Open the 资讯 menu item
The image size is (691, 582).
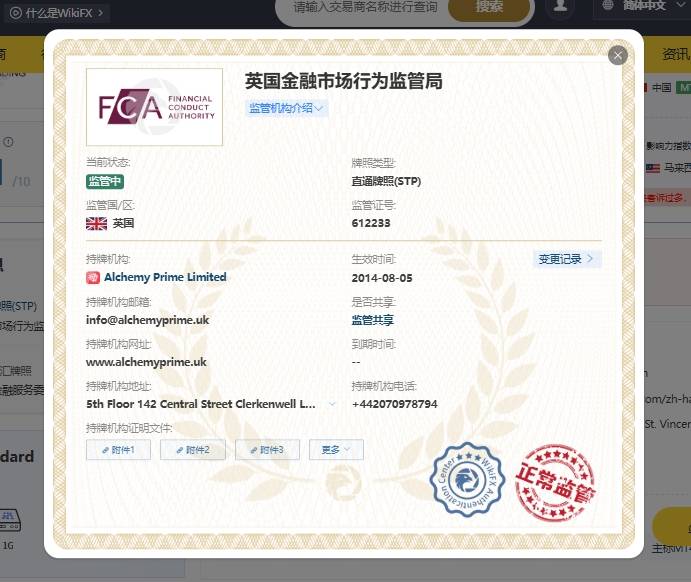(x=676, y=55)
